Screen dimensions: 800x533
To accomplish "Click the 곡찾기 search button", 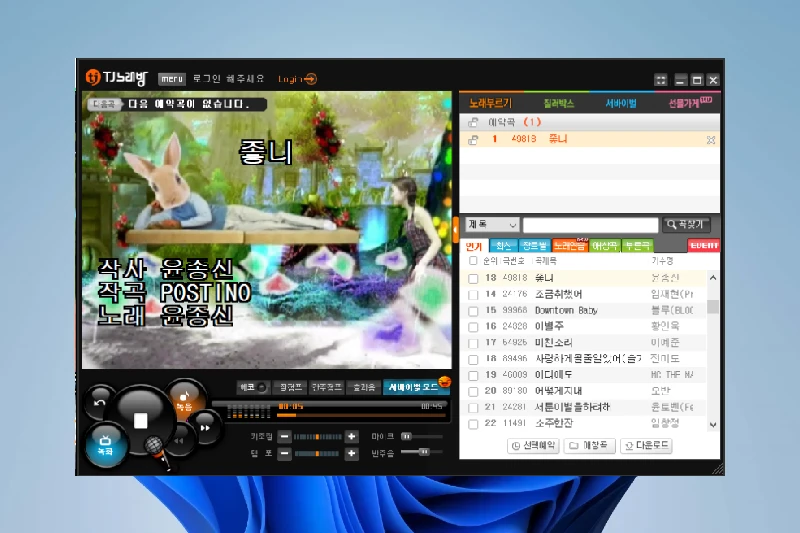I will [x=686, y=224].
